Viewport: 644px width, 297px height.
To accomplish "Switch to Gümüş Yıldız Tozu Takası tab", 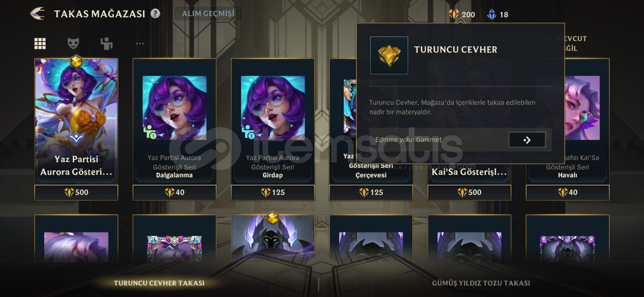I will (481, 283).
